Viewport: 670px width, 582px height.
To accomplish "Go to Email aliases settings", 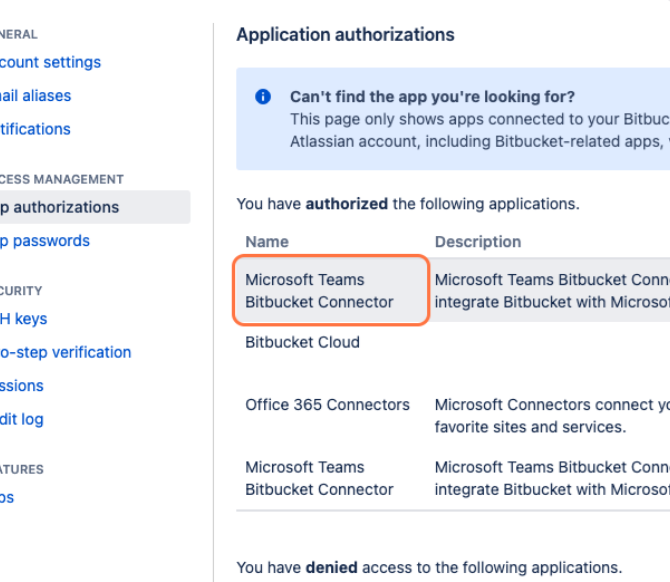I will (x=35, y=96).
